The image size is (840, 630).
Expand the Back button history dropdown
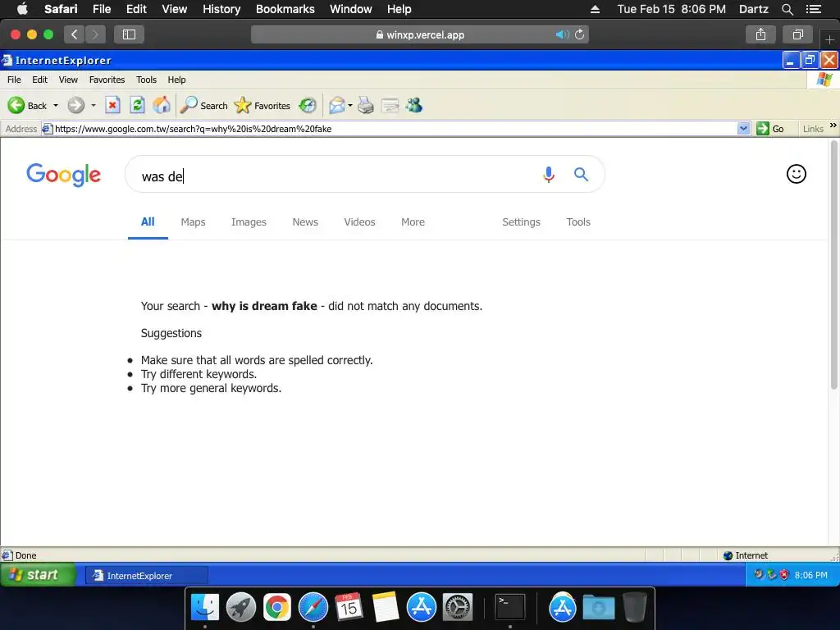(55, 106)
